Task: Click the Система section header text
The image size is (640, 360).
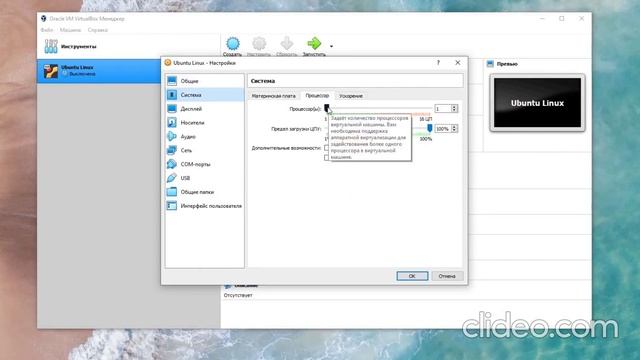Action: click(x=263, y=81)
